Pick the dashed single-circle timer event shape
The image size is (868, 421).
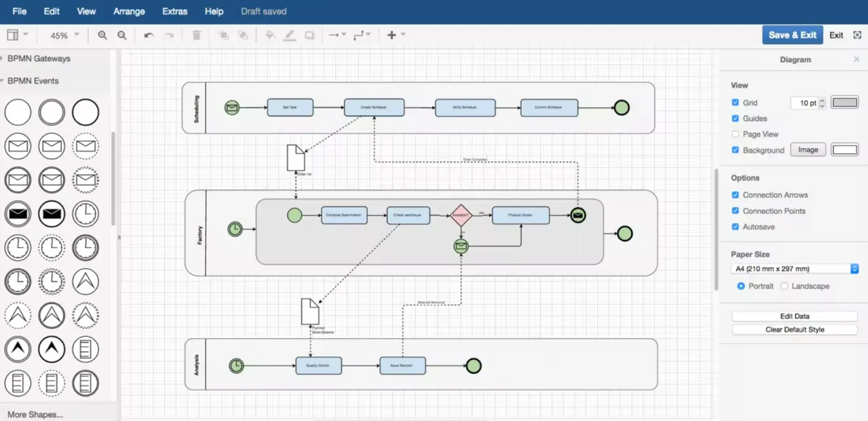point(52,248)
